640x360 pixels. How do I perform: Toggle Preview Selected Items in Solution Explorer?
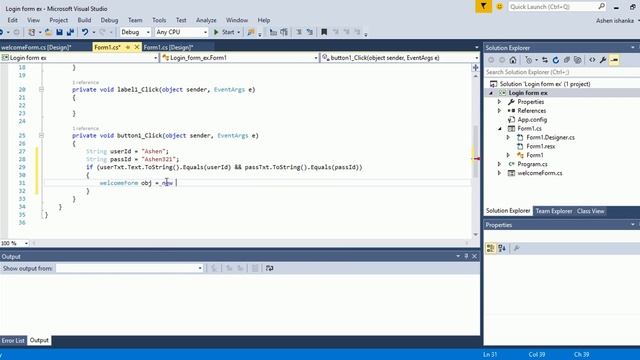coord(614,60)
